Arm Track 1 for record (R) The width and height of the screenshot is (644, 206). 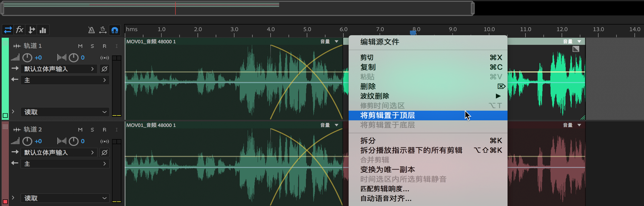105,46
